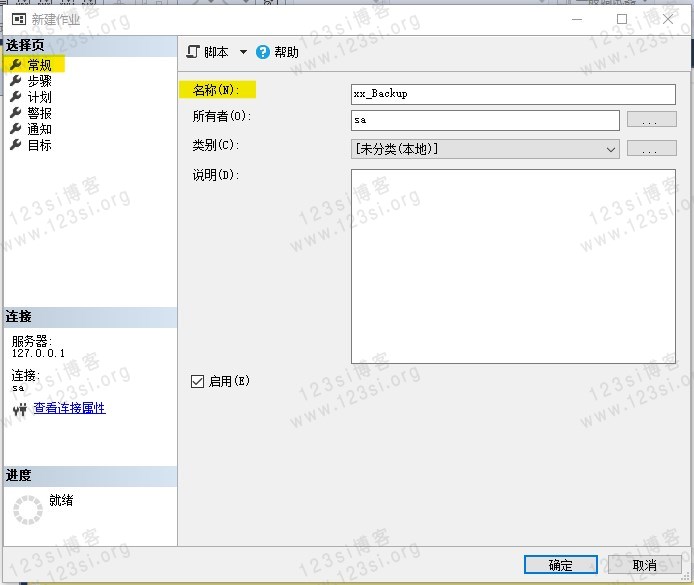Click the 所有者(O) label
The height and width of the screenshot is (585, 694).
222,116
